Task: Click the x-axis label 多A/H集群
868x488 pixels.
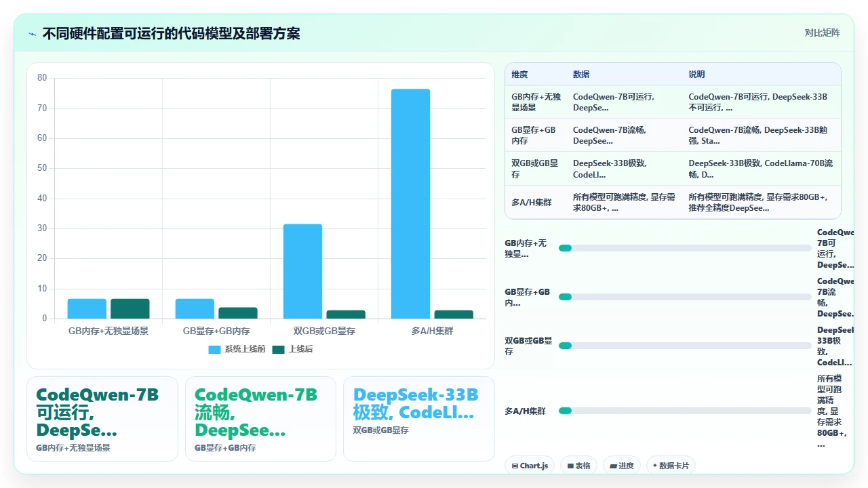Action: point(432,331)
